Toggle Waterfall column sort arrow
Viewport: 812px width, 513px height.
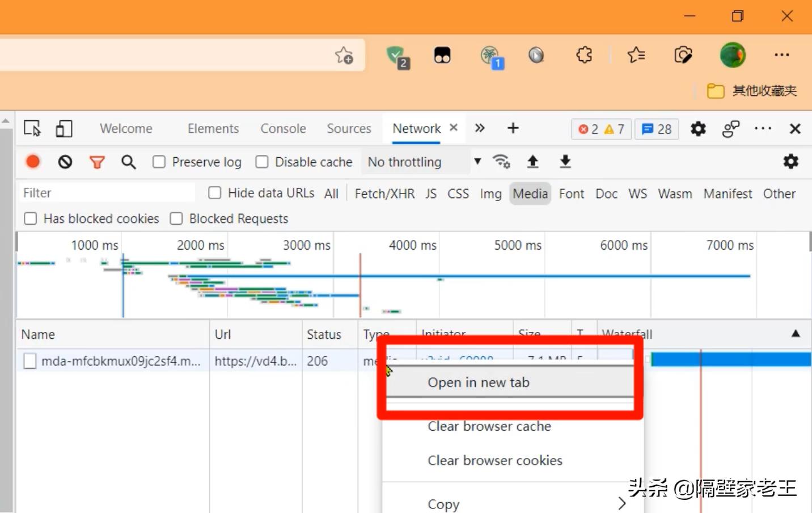click(796, 334)
